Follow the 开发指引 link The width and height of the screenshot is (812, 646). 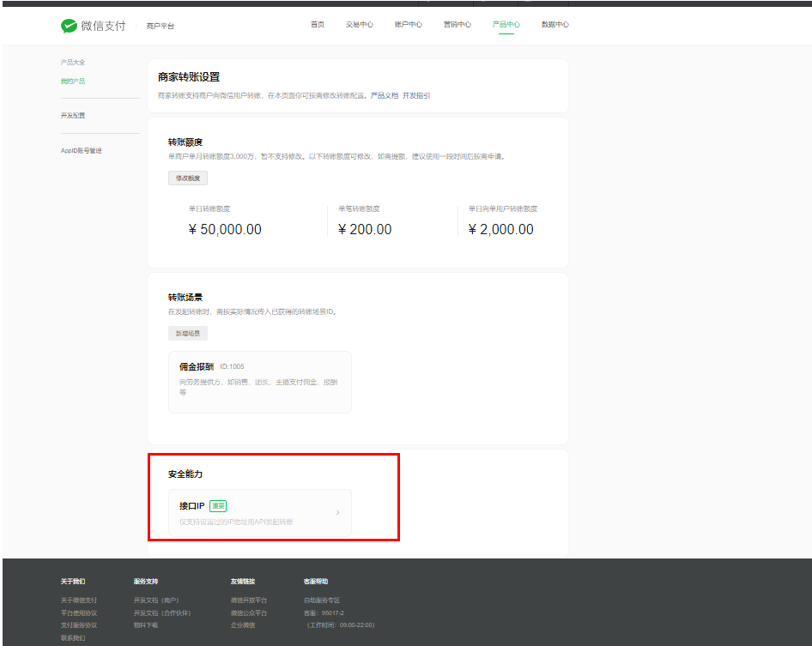[x=416, y=95]
